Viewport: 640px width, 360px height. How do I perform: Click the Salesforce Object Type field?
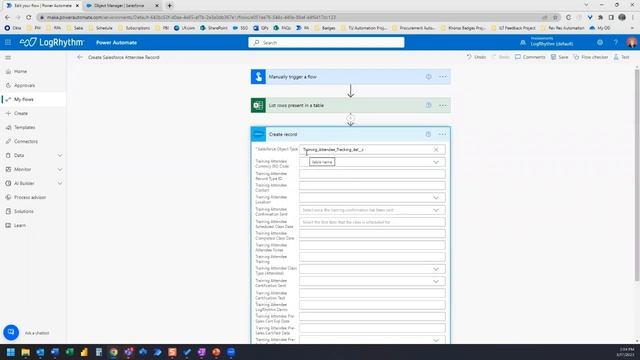372,150
